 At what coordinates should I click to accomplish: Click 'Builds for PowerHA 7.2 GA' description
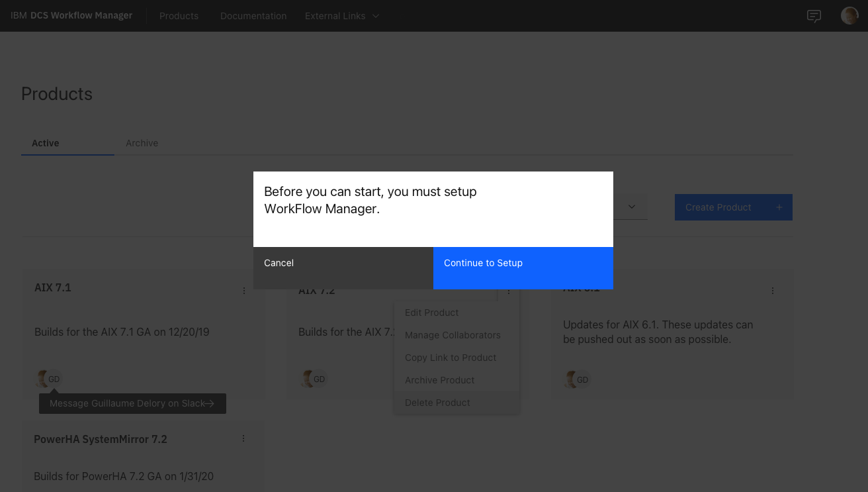click(x=124, y=476)
